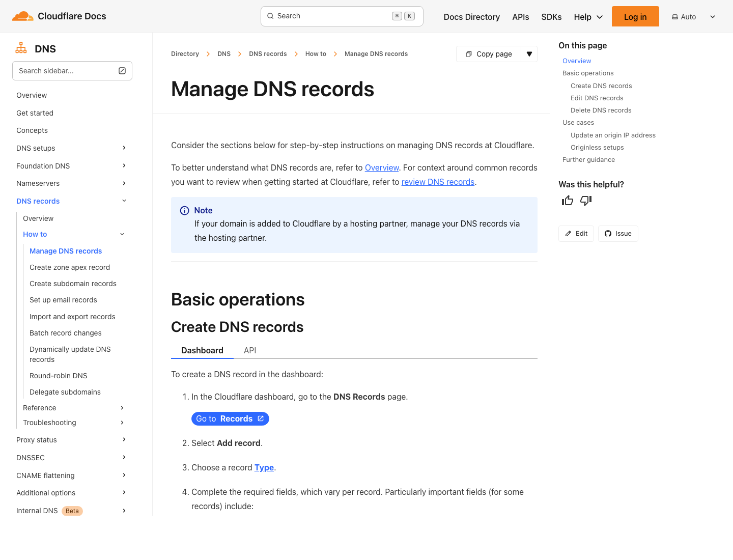Screen dimensions: 733x560
Task: Open the Help dropdown menu
Action: [x=587, y=16]
